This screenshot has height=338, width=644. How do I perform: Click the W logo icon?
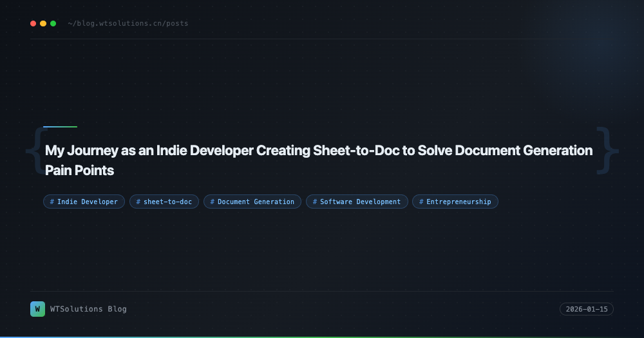[38, 309]
